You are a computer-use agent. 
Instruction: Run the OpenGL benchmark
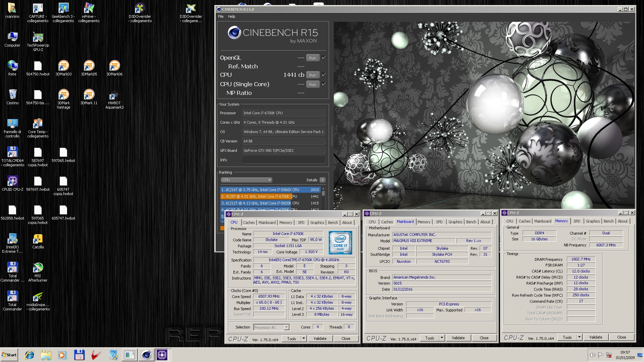tap(313, 58)
